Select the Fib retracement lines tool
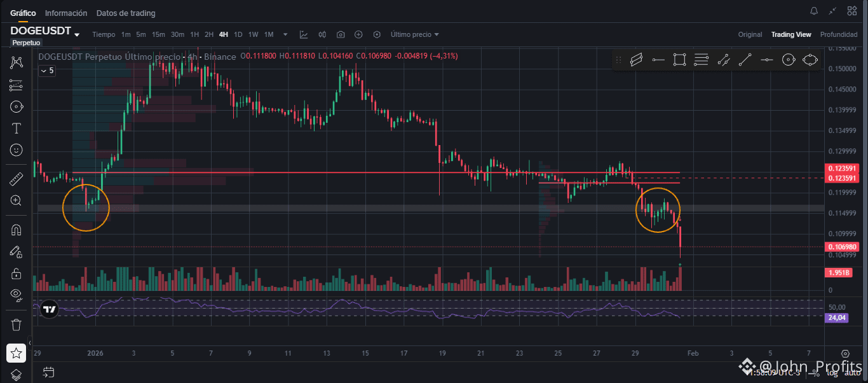868x383 pixels. point(702,60)
